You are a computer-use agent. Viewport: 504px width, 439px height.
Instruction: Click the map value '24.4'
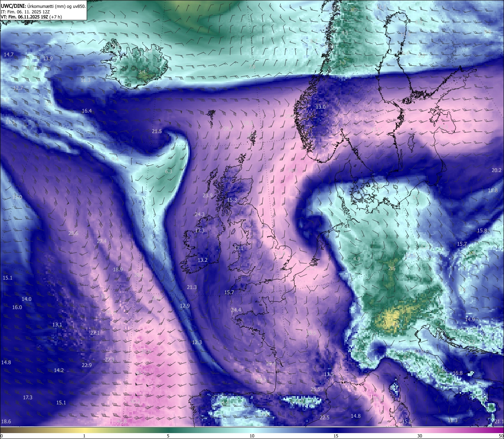click(236, 310)
